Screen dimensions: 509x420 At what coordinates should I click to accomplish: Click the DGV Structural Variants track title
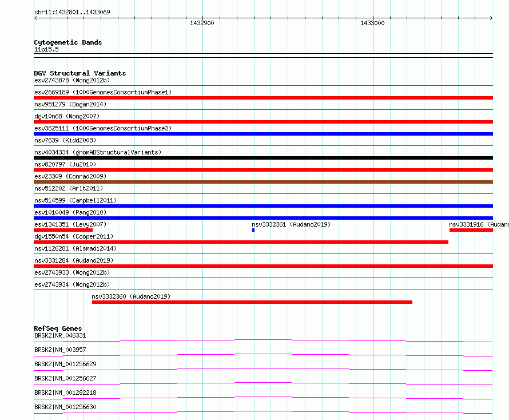80,73
